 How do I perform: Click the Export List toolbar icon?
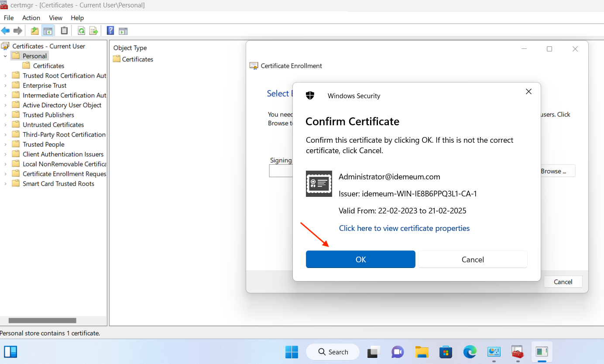click(93, 31)
